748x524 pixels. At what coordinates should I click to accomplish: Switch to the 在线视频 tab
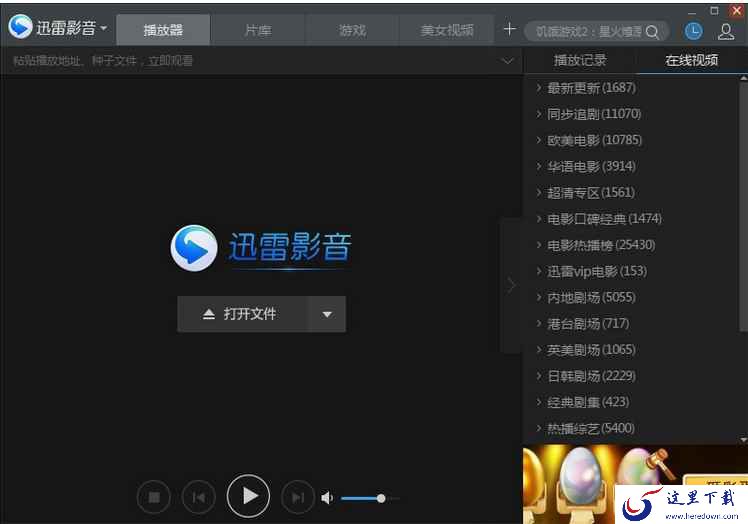click(692, 60)
